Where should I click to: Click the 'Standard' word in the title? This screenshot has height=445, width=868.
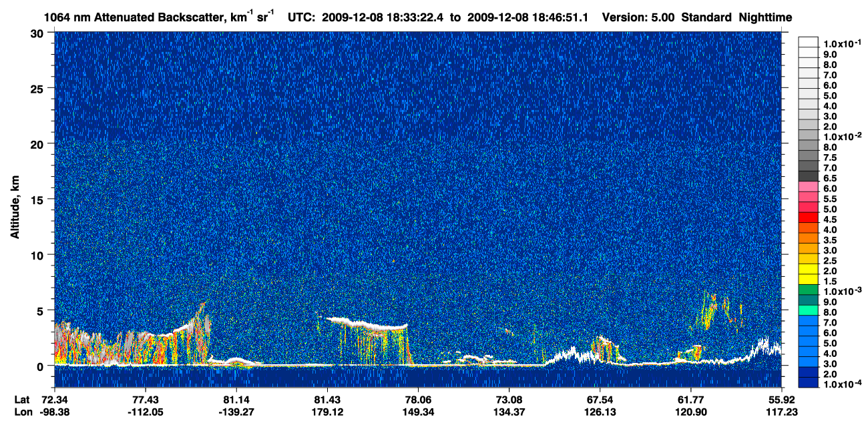click(x=707, y=17)
